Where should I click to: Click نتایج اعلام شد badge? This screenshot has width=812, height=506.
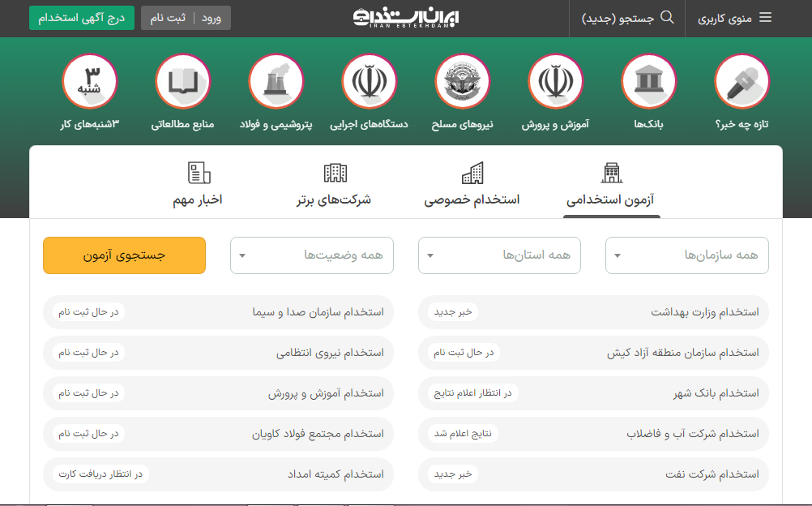point(463,433)
